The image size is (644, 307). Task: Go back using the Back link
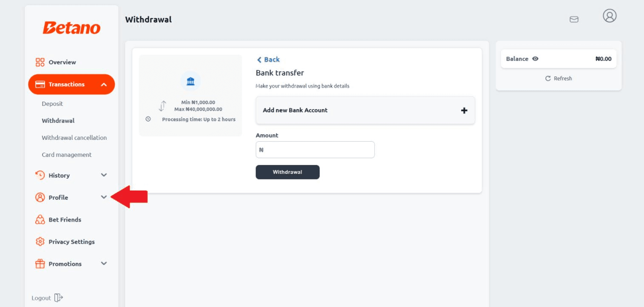(x=268, y=60)
